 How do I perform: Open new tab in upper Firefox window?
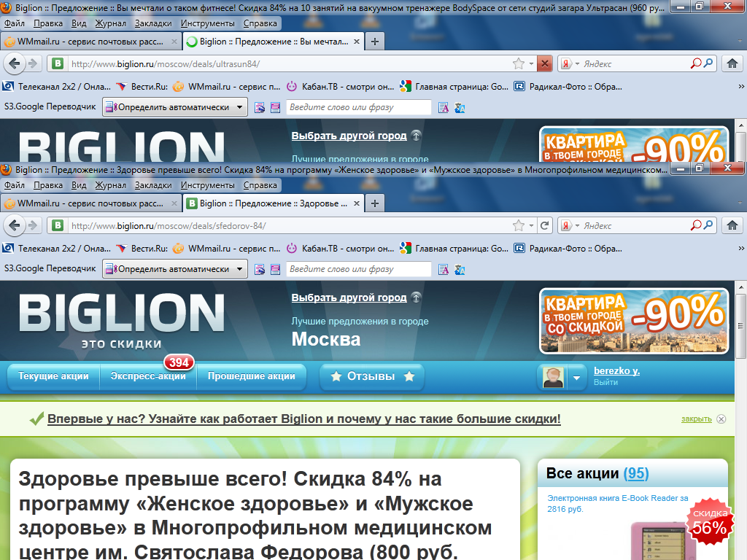pyautogui.click(x=375, y=42)
